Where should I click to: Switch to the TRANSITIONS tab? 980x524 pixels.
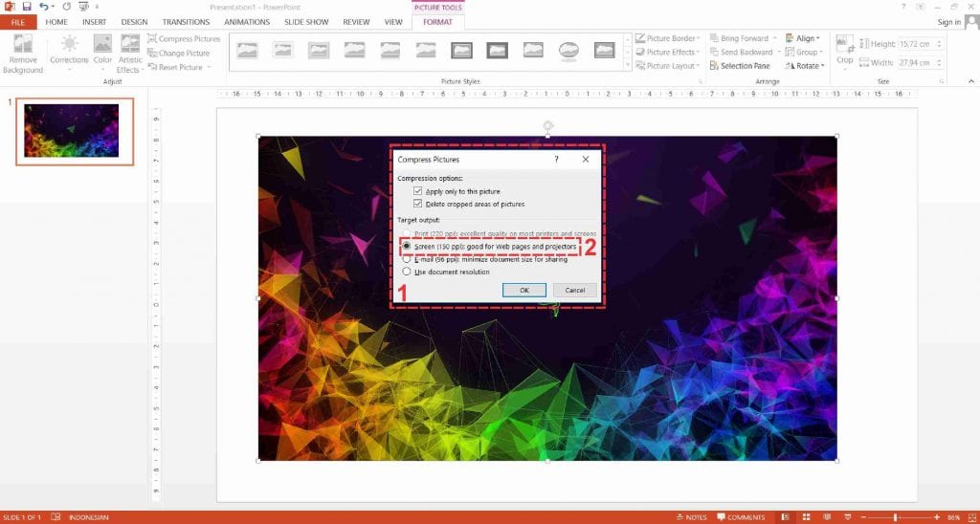coord(186,22)
